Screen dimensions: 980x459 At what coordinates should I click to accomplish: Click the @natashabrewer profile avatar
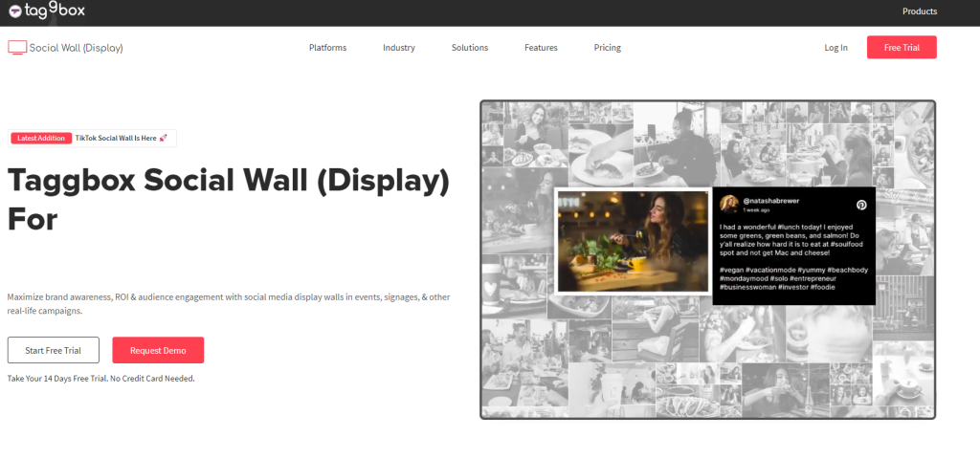tap(729, 205)
